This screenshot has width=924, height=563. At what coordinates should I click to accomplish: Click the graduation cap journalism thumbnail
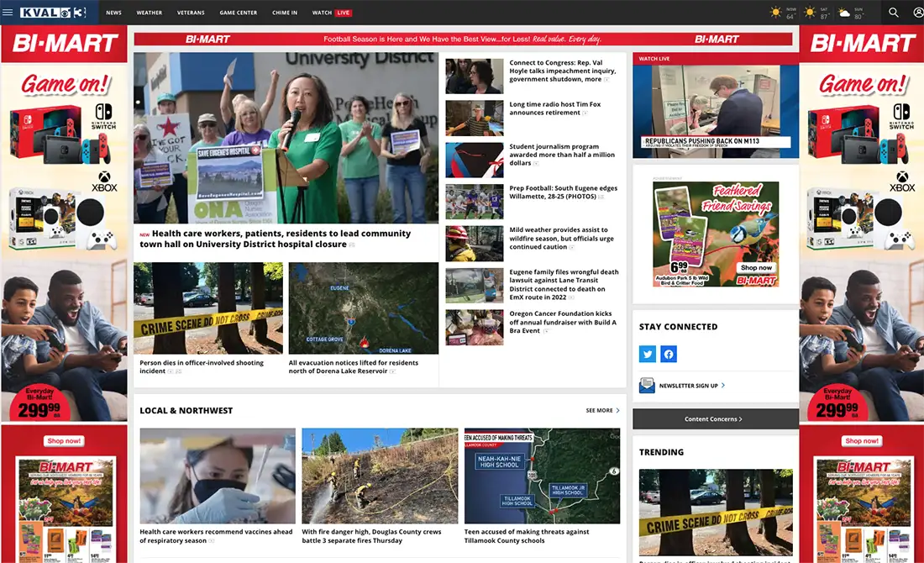475,160
